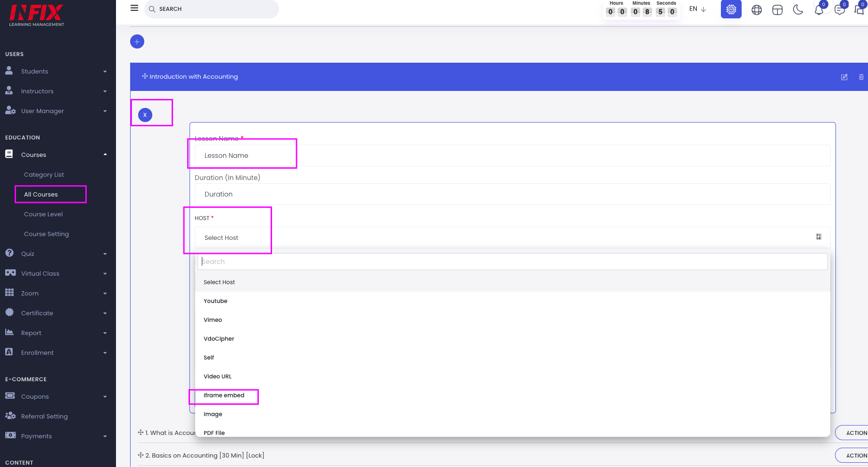Expand the Virtual Class menu arrow
The height and width of the screenshot is (467, 868).
[105, 274]
